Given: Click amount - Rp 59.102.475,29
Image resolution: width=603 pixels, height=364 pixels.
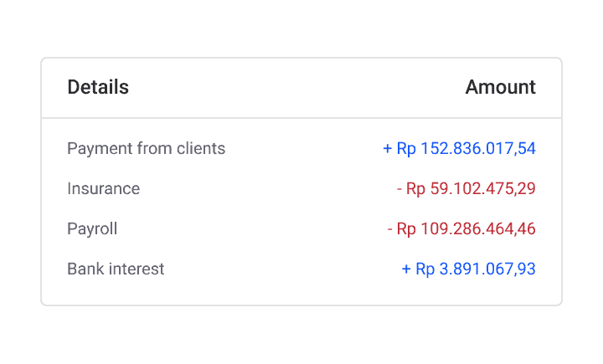Looking at the screenshot, I should (x=466, y=189).
